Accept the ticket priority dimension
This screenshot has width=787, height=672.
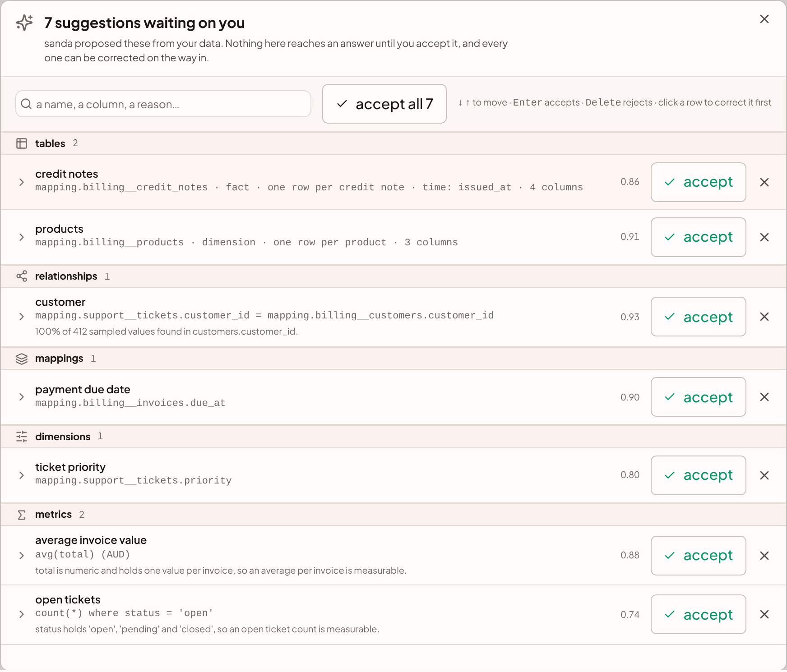[698, 475]
